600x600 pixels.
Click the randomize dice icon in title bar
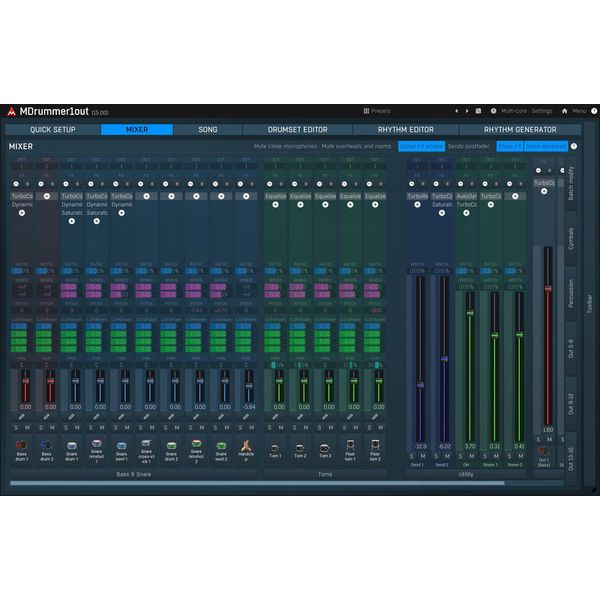478,111
